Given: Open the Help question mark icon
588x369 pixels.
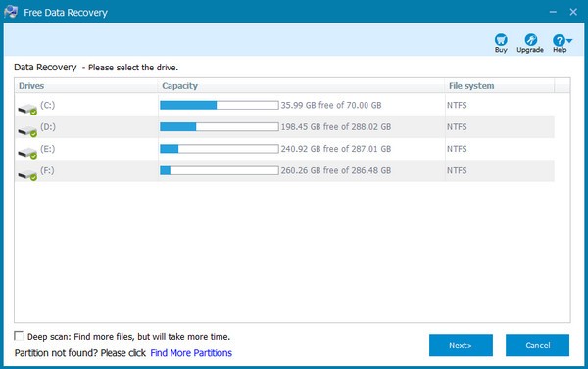Looking at the screenshot, I should [x=559, y=40].
